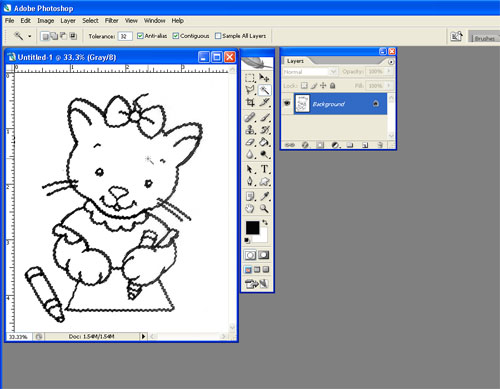Select the Blur tool
Image resolution: width=500 pixels, height=389 pixels.
[250, 154]
